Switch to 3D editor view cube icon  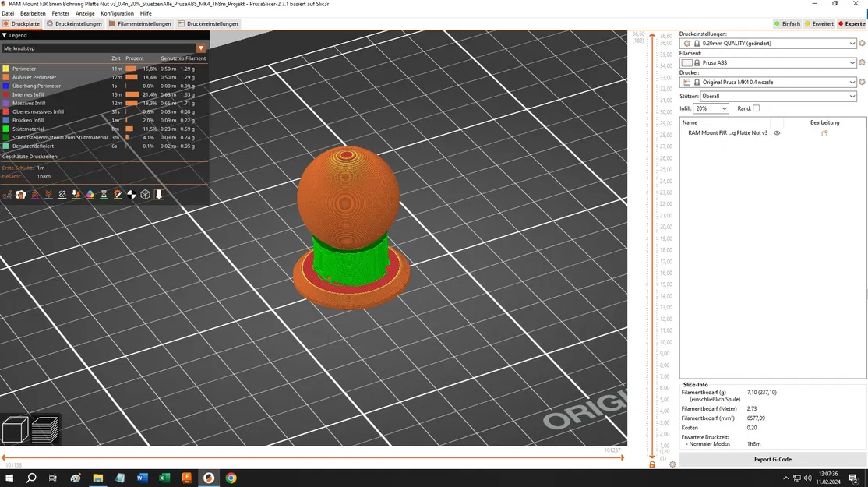(15, 430)
